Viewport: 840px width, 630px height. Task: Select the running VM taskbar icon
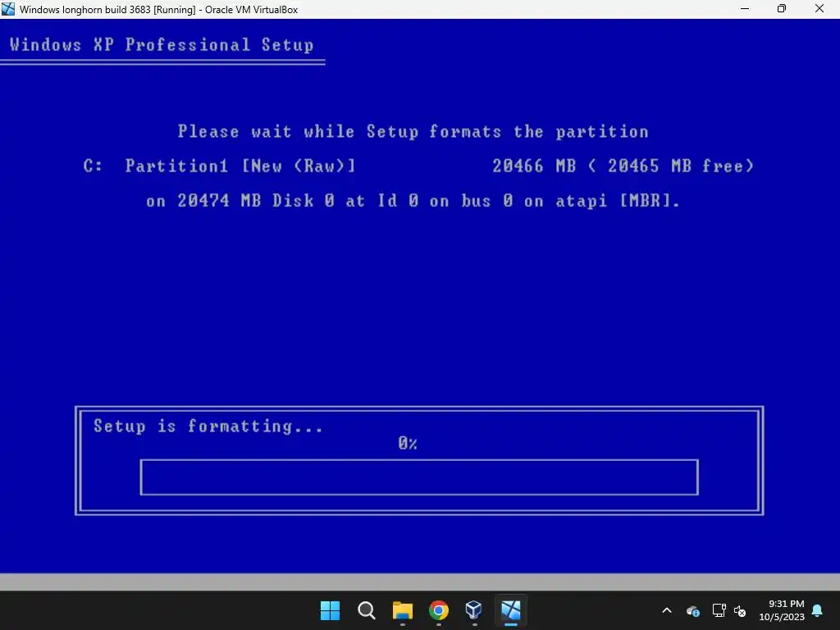[510, 610]
